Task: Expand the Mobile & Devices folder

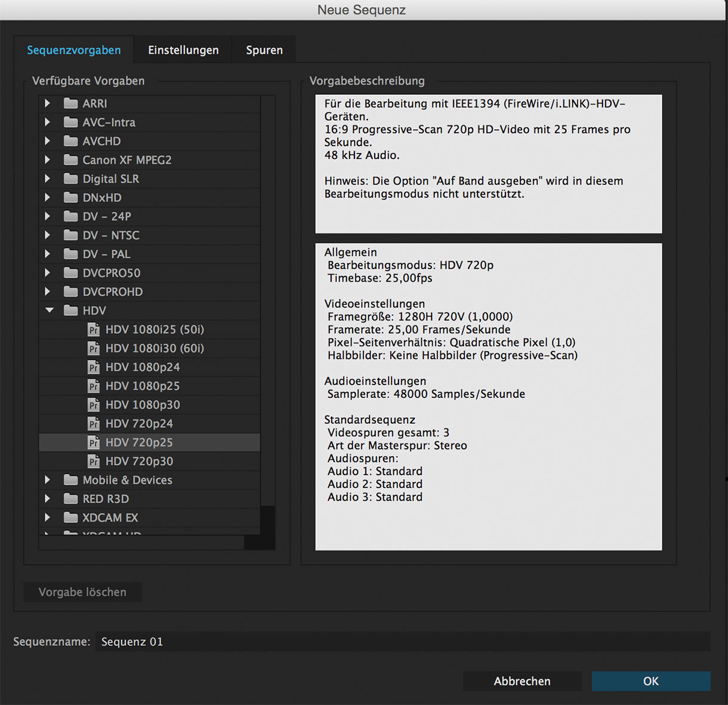Action: point(48,480)
